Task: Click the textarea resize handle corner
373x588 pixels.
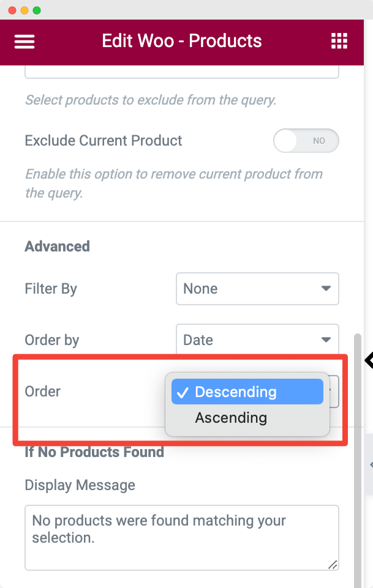Action: pyautogui.click(x=333, y=564)
